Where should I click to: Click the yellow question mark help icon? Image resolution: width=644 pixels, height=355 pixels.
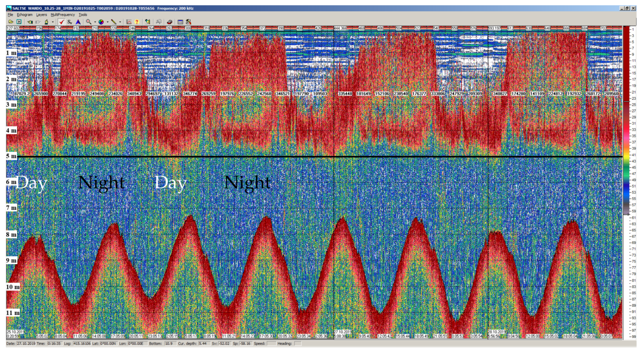[x=137, y=22]
